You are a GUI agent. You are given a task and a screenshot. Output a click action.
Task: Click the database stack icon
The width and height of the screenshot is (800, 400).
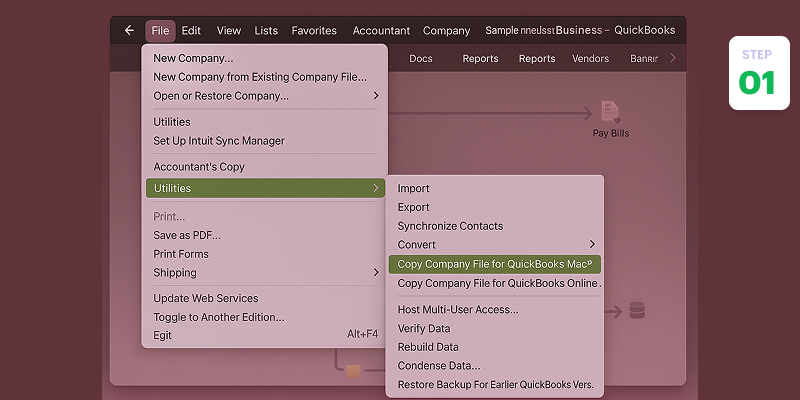(x=637, y=311)
